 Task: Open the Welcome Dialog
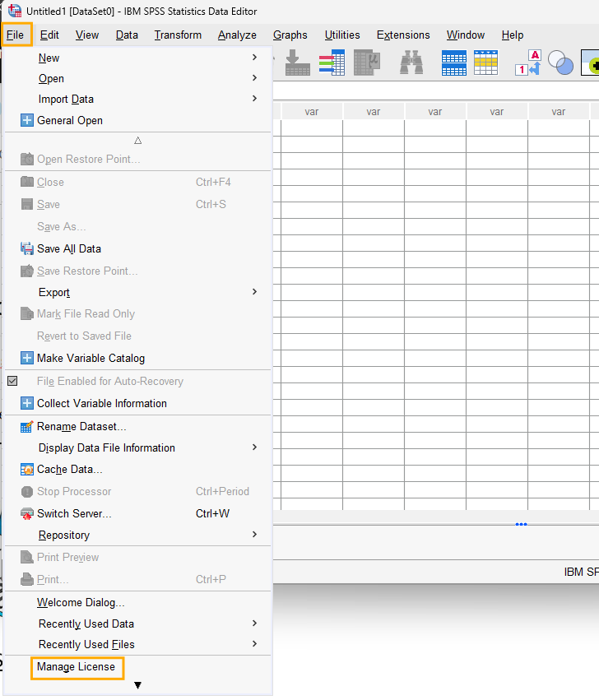138,602
